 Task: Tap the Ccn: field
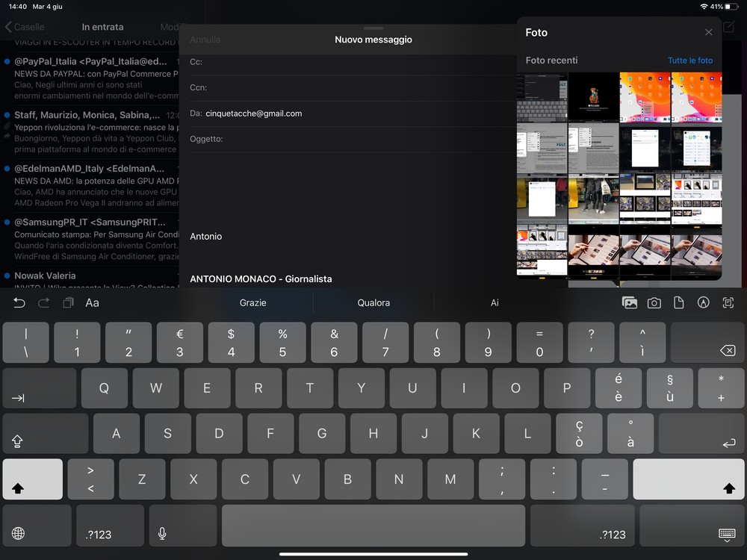point(353,87)
